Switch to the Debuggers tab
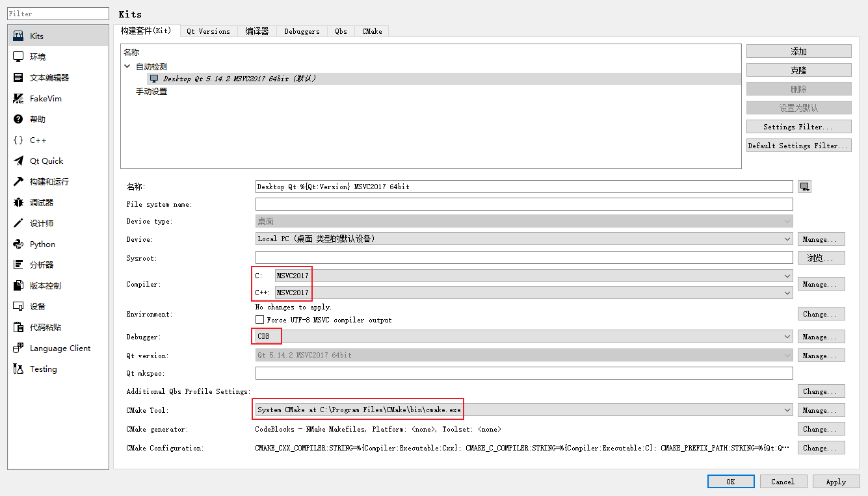868x496 pixels. 301,31
